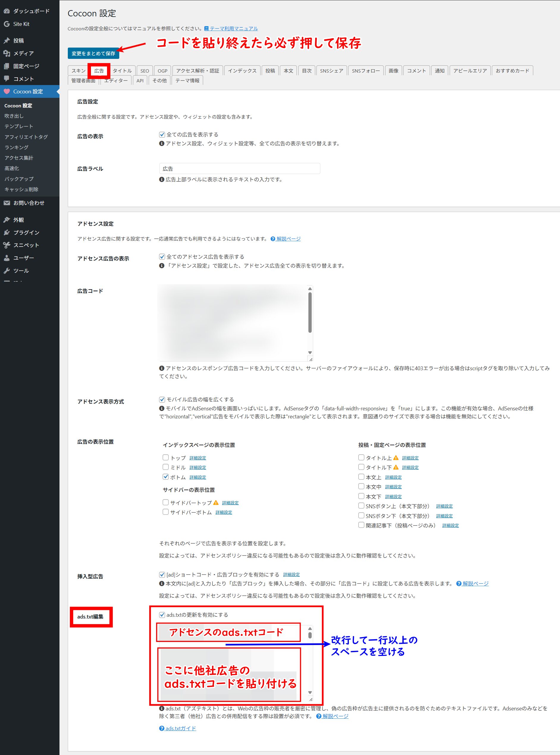
Task: Click the お問い合わせ envelope icon
Action: pyautogui.click(x=7, y=203)
